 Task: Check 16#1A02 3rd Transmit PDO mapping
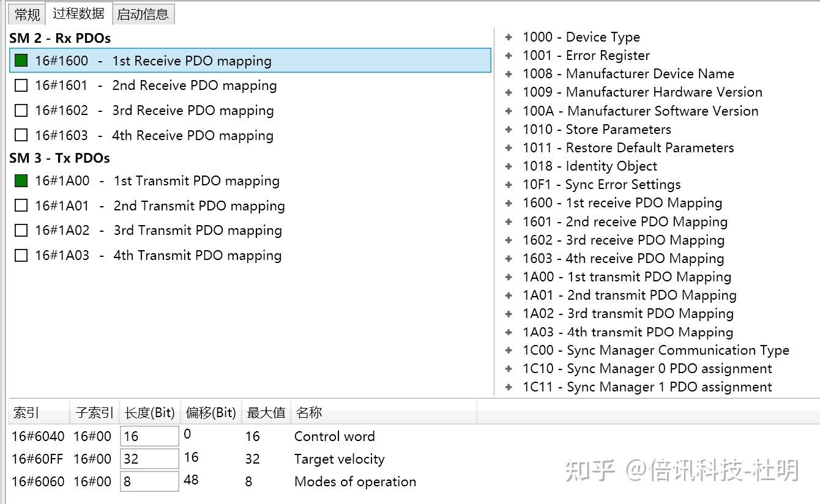(x=20, y=231)
